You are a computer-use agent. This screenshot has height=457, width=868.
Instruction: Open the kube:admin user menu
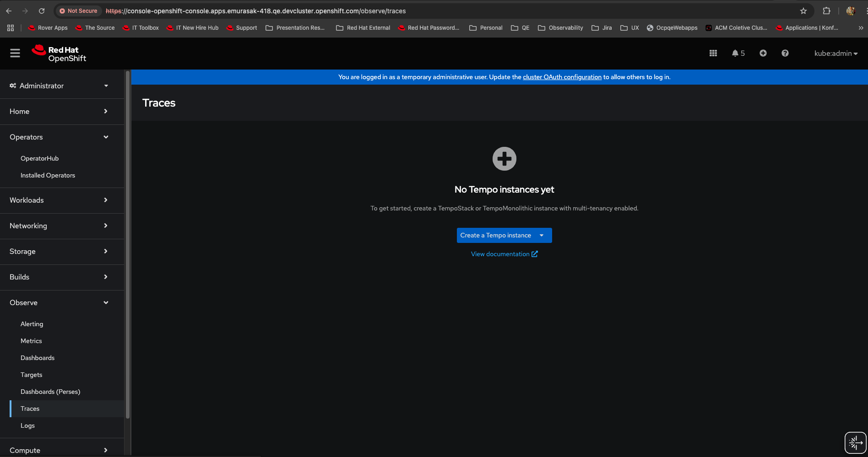coord(836,54)
